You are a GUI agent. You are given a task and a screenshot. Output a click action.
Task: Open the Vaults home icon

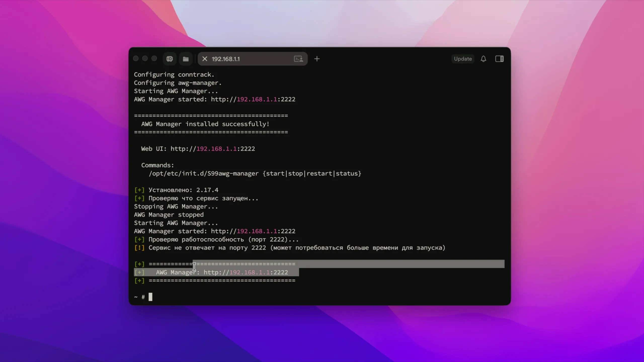pos(170,59)
